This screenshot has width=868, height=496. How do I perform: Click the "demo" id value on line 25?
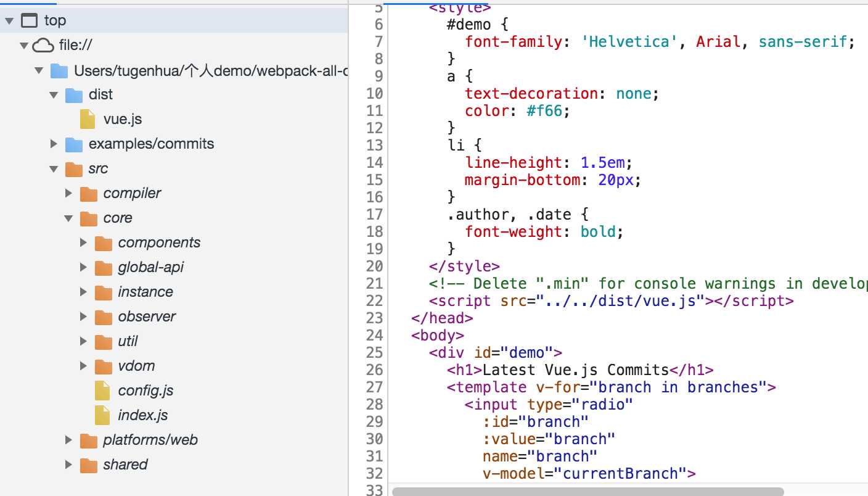pos(527,353)
